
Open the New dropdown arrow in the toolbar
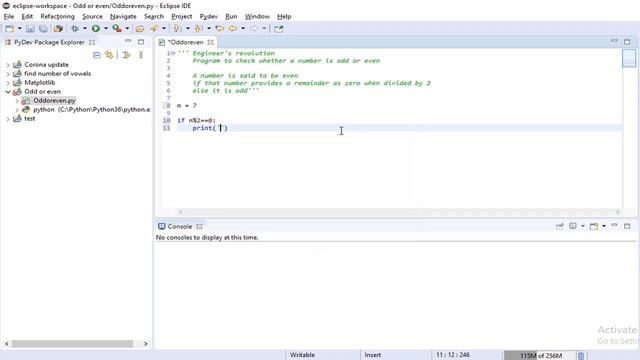point(19,29)
